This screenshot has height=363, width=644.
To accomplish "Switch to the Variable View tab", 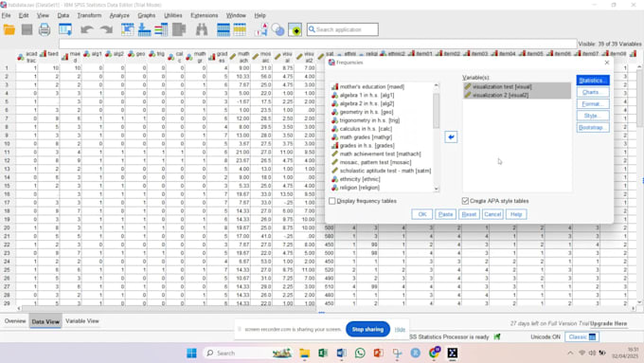I will click(x=82, y=321).
